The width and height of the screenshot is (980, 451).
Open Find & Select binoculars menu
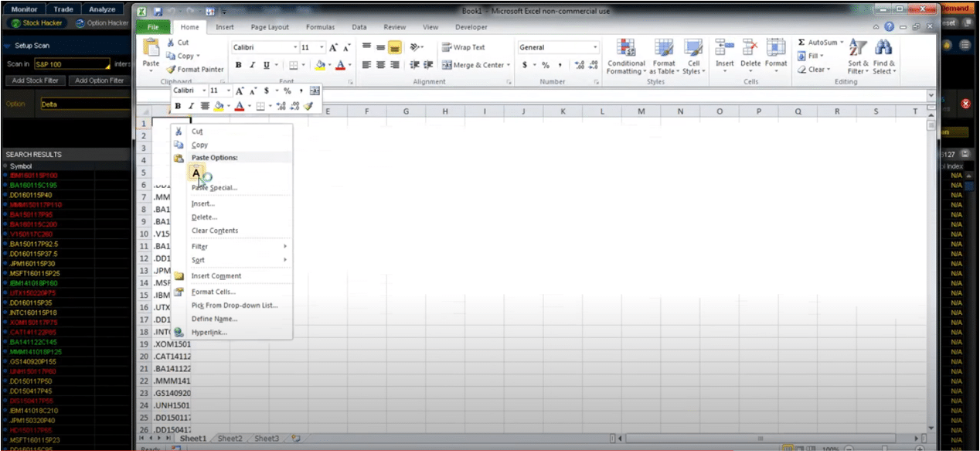(x=884, y=56)
